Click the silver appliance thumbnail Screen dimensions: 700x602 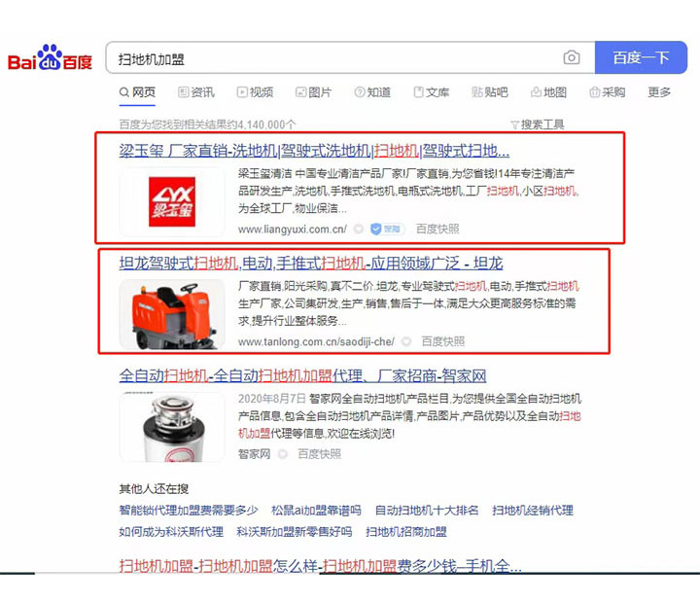(172, 427)
